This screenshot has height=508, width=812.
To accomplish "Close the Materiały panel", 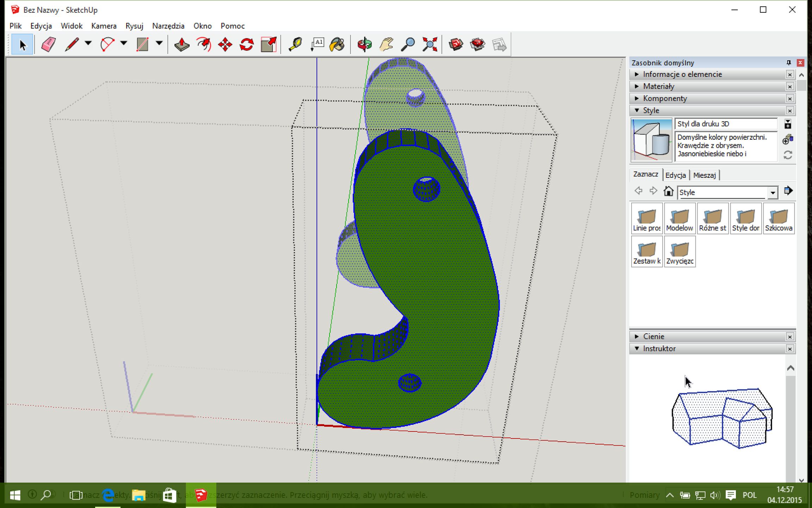I will (790, 86).
